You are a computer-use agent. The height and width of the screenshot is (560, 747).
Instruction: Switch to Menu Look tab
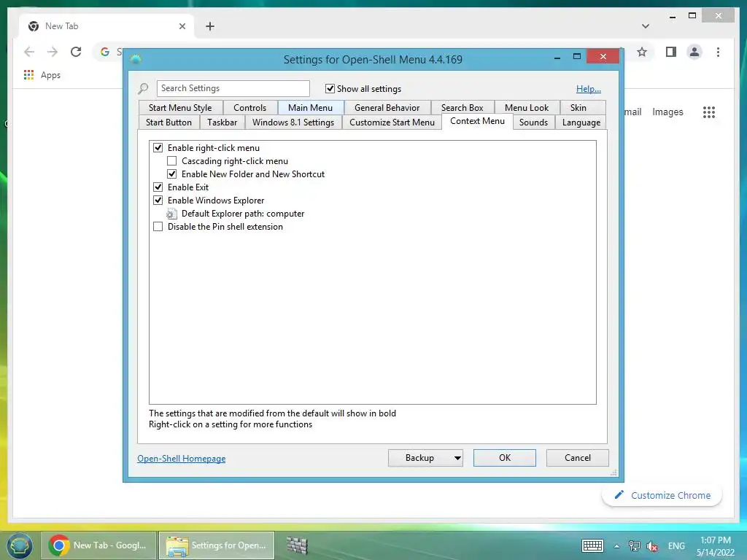[527, 108]
